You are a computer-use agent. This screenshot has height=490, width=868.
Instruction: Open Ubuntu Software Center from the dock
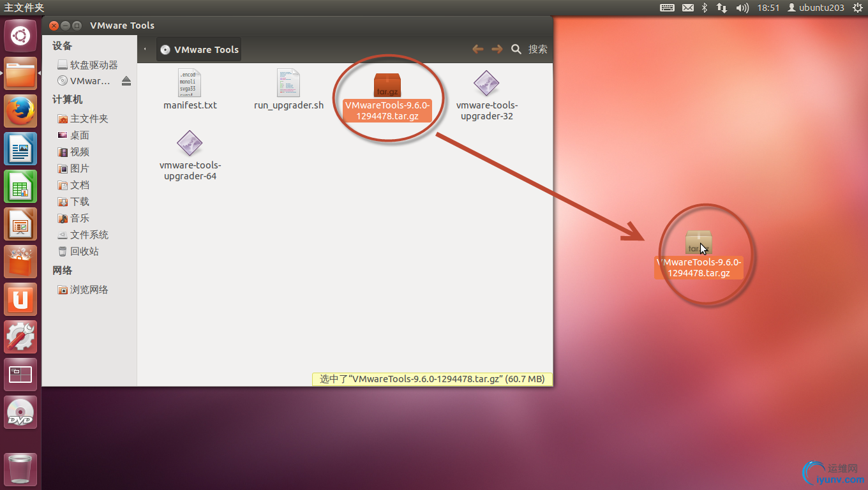20,262
